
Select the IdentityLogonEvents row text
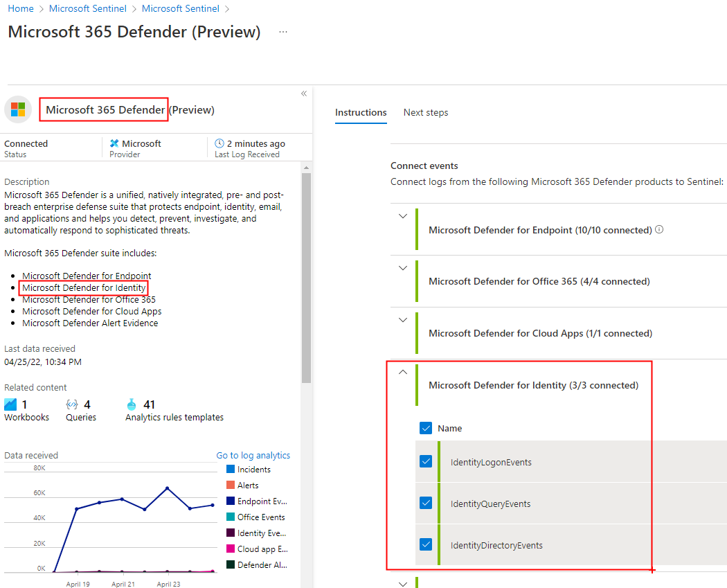click(491, 463)
